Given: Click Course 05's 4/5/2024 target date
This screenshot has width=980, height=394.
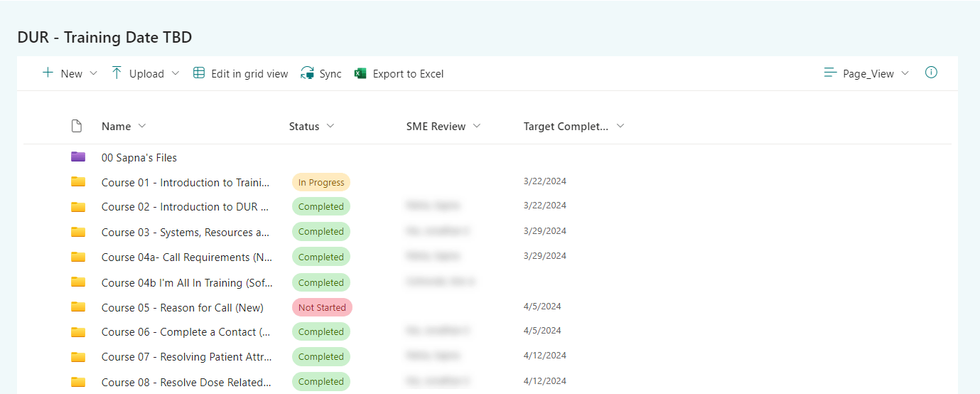Looking at the screenshot, I should (x=542, y=306).
